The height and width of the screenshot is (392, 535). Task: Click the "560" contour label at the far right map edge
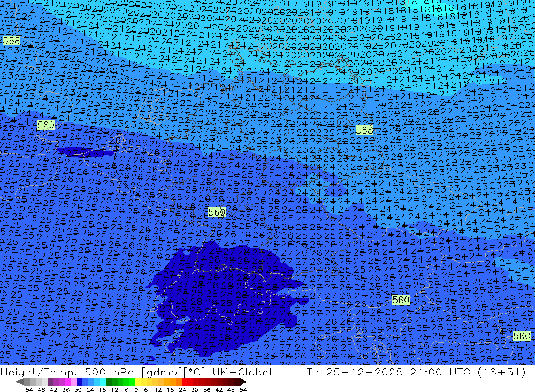[x=522, y=336]
